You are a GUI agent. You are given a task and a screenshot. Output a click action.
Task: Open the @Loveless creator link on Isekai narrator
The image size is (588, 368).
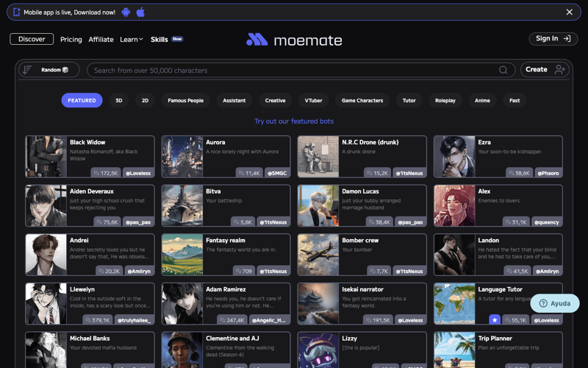[x=411, y=320]
